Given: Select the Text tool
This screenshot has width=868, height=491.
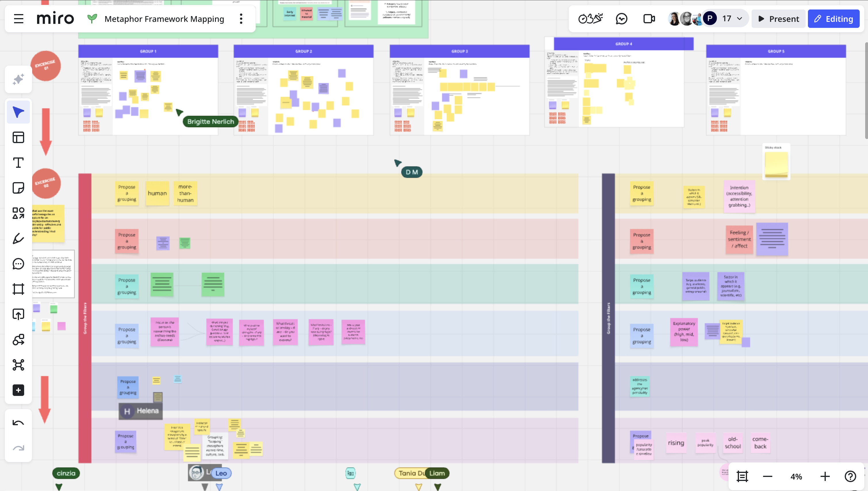Looking at the screenshot, I should (18, 163).
